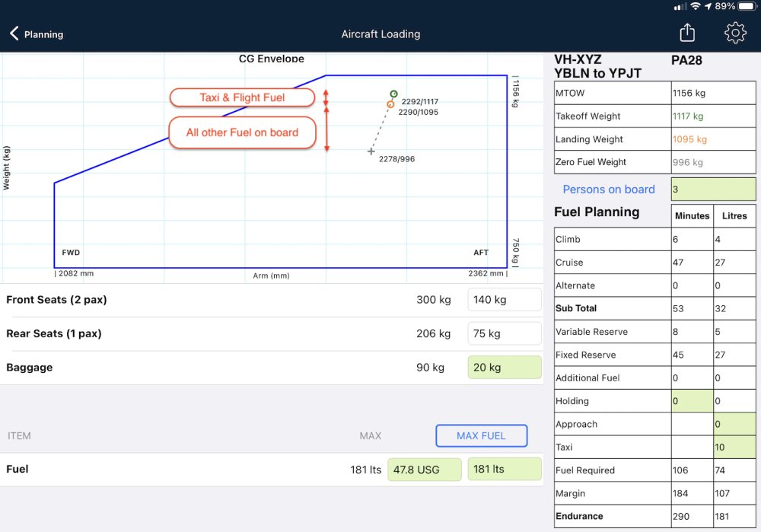Click the Zero Fuel Weight value 996 kg

pyautogui.click(x=688, y=163)
